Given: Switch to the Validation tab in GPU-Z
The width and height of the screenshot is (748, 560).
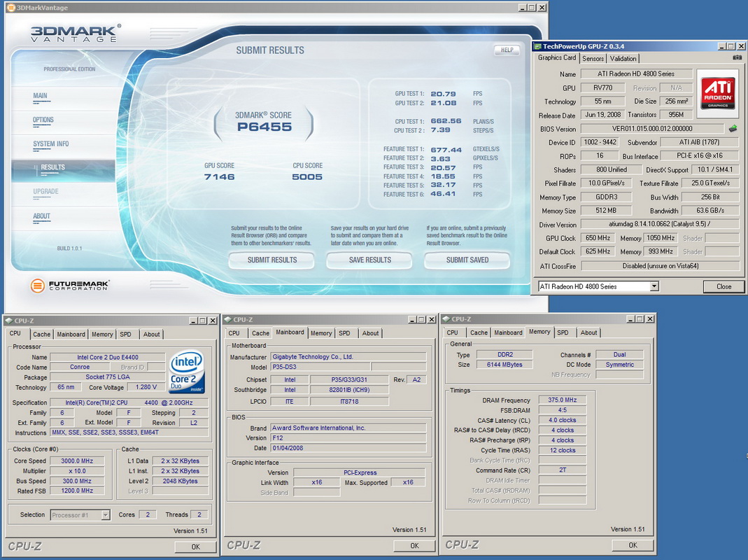Looking at the screenshot, I should tap(623, 58).
